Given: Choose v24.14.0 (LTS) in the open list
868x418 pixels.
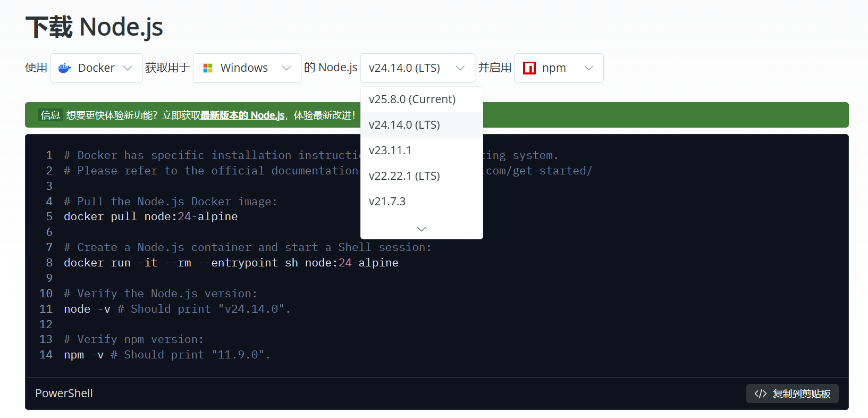Looking at the screenshot, I should (x=404, y=125).
